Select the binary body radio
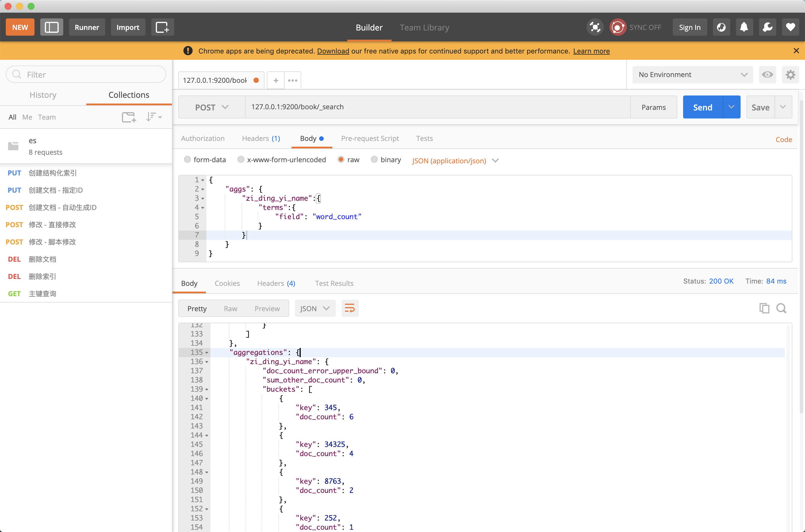Screen dimensions: 805x532 [374, 160]
